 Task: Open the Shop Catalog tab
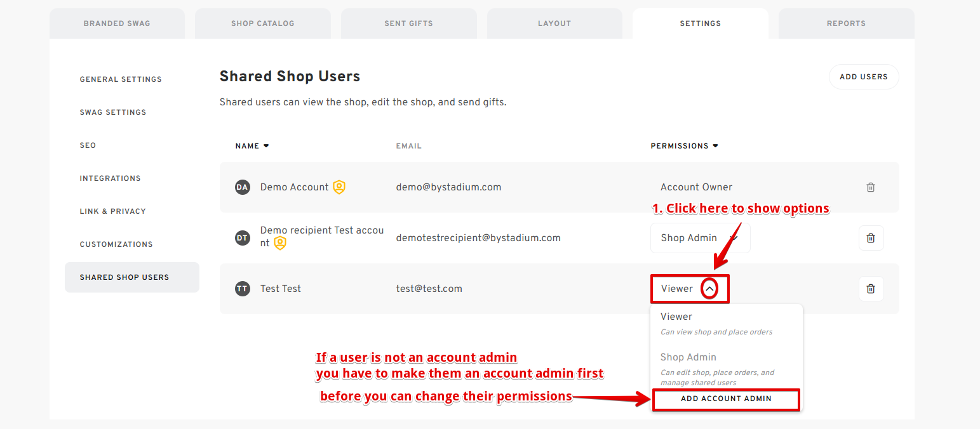point(262,23)
